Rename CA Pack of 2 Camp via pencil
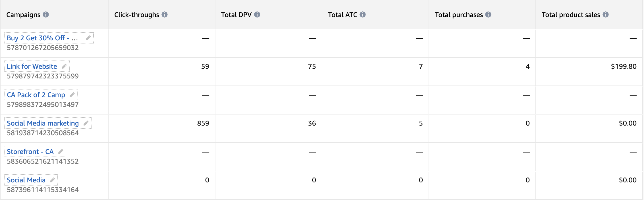 click(72, 95)
